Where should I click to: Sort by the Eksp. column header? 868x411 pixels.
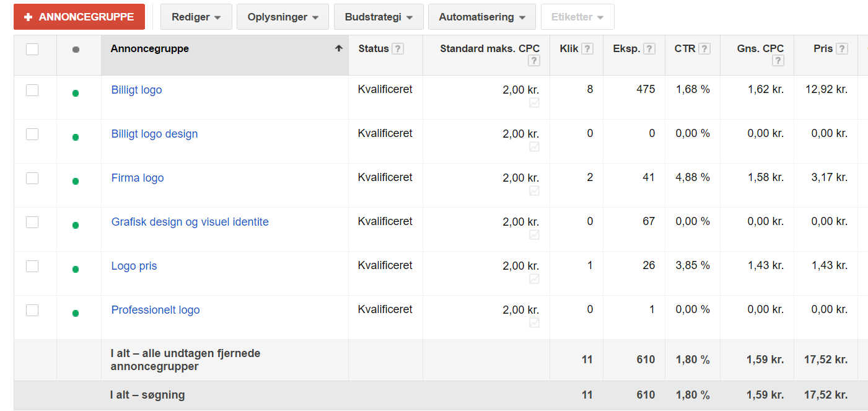[x=626, y=48]
